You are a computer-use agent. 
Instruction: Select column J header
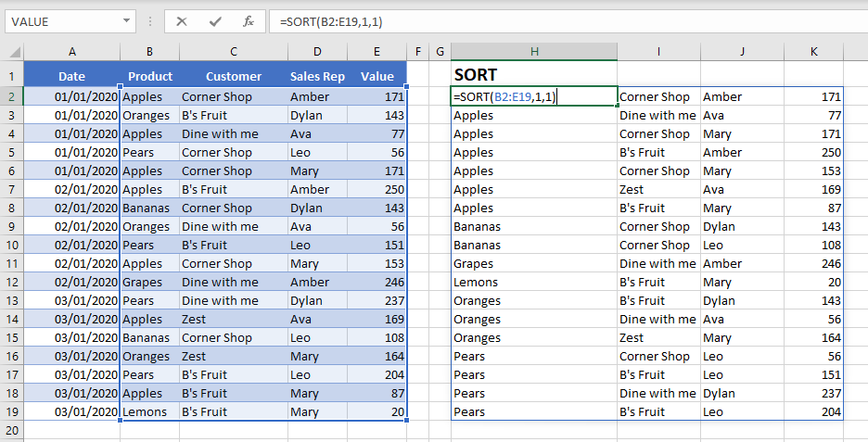click(x=742, y=52)
